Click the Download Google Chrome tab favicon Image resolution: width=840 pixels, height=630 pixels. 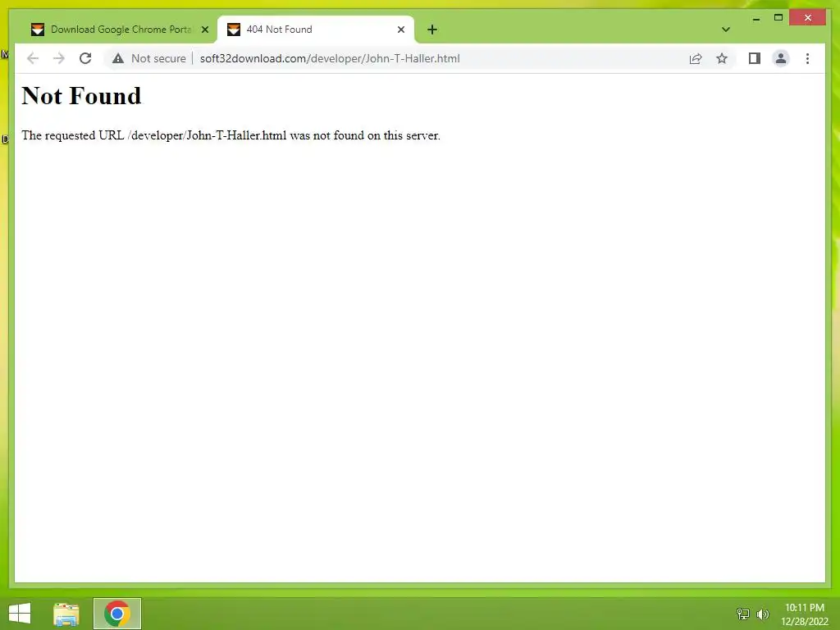[38, 30]
